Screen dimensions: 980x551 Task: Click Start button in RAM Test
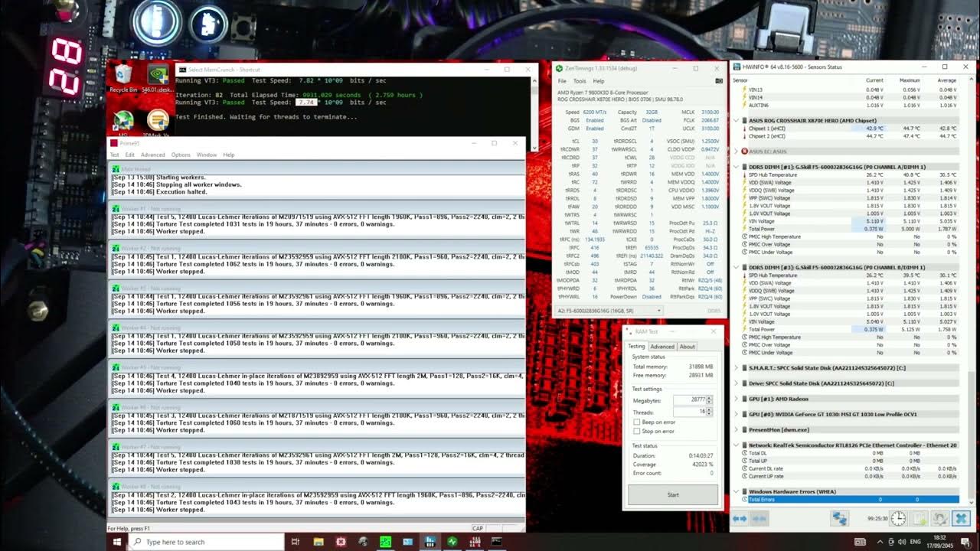tap(673, 494)
